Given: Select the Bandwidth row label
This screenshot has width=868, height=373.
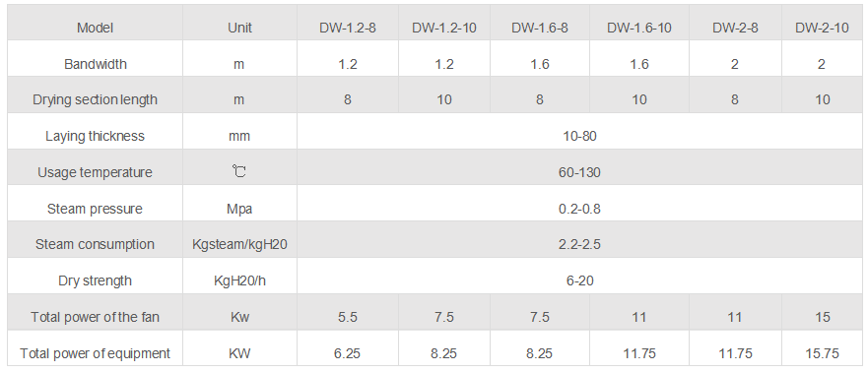Looking at the screenshot, I should click(x=95, y=64).
